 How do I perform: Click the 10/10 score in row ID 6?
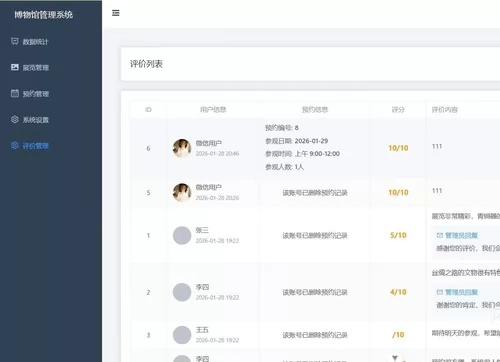tap(398, 148)
